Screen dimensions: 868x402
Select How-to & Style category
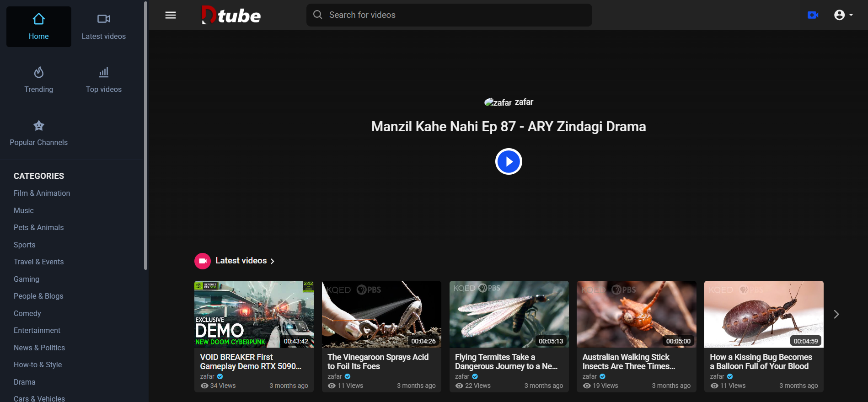[x=38, y=365]
